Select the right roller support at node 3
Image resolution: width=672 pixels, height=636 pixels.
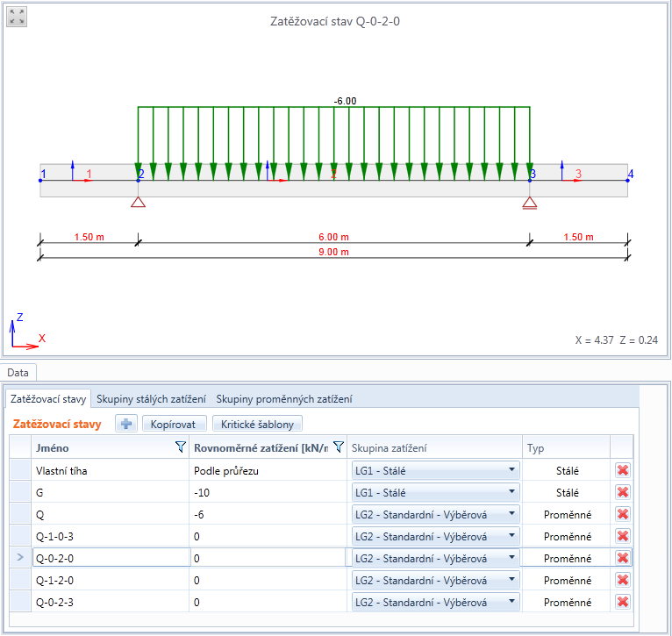[530, 203]
